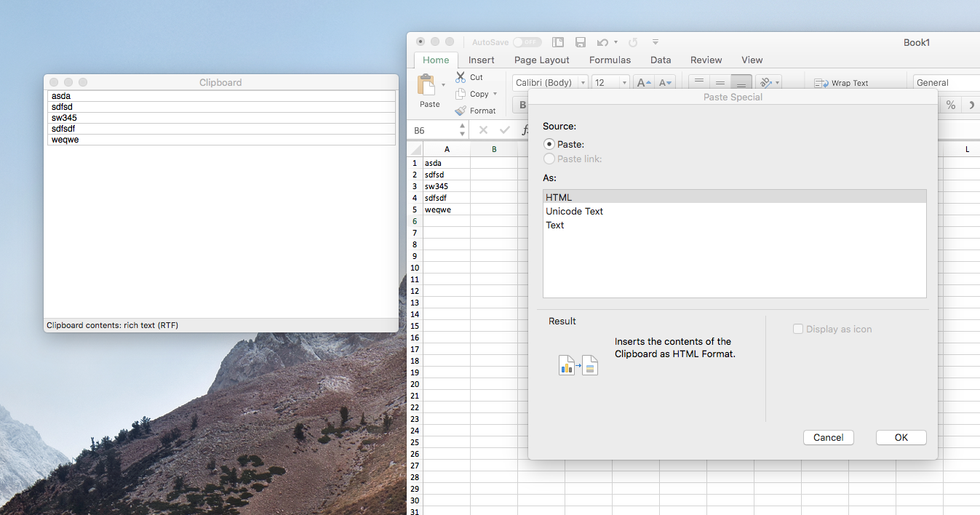The image size is (980, 515).
Task: Switch to the Insert ribbon tab
Action: (482, 60)
